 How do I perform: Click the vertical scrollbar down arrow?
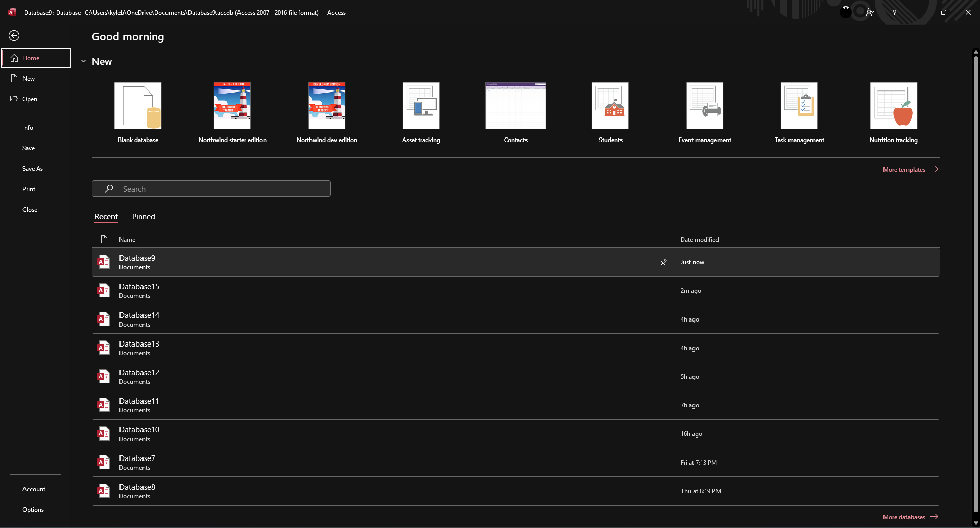click(x=976, y=523)
